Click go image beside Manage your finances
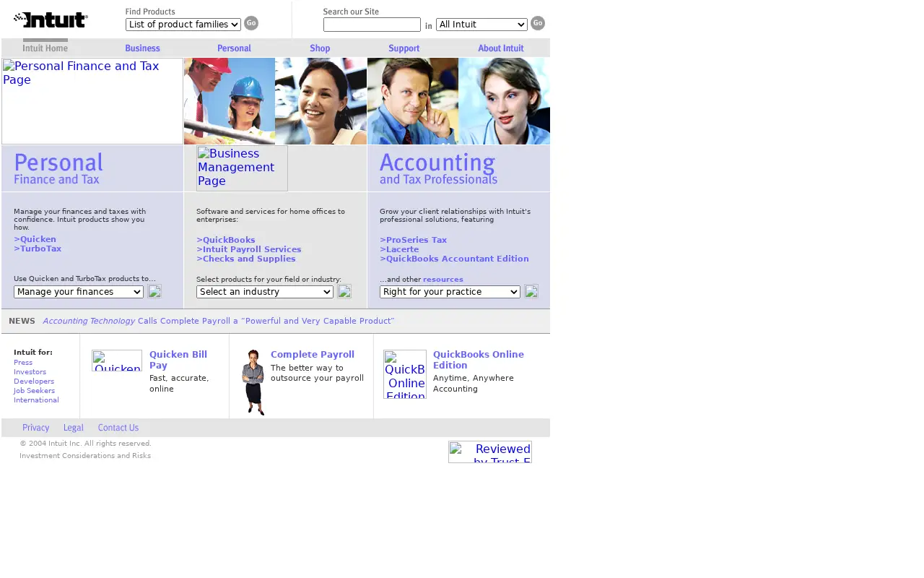This screenshot has width=924, height=578. (154, 291)
